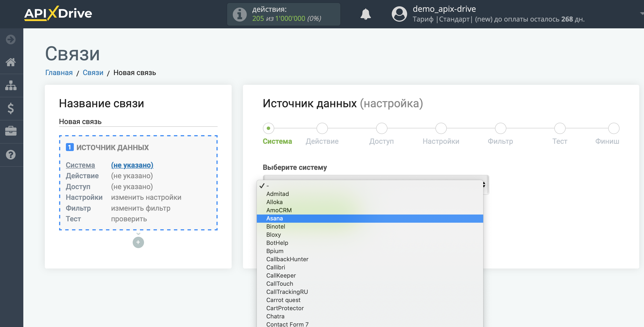The height and width of the screenshot is (327, 644).
Task: Choose CallKeeper from the system list
Action: point(370,276)
